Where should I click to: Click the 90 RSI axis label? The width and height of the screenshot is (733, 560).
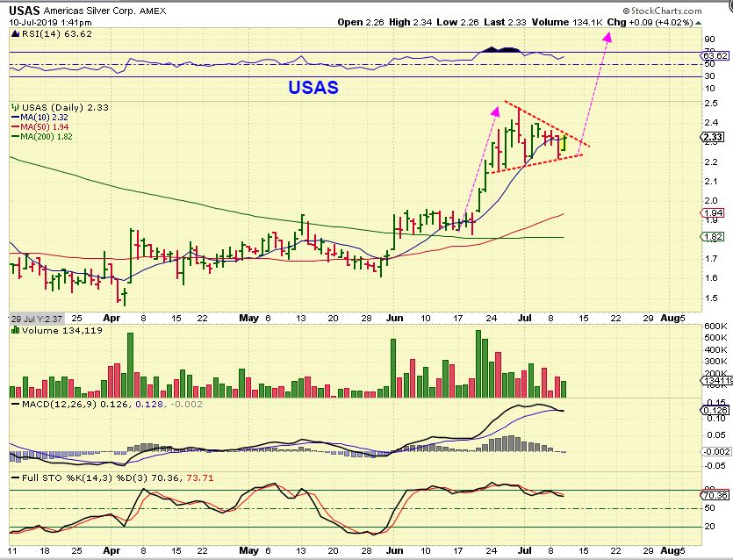pos(709,39)
